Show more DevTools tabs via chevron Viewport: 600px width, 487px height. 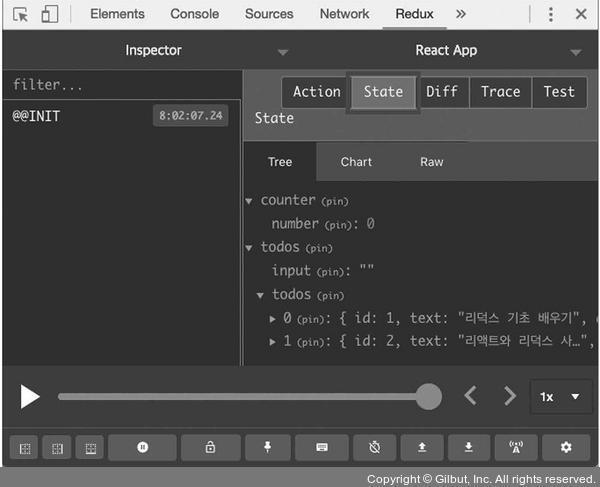click(461, 14)
